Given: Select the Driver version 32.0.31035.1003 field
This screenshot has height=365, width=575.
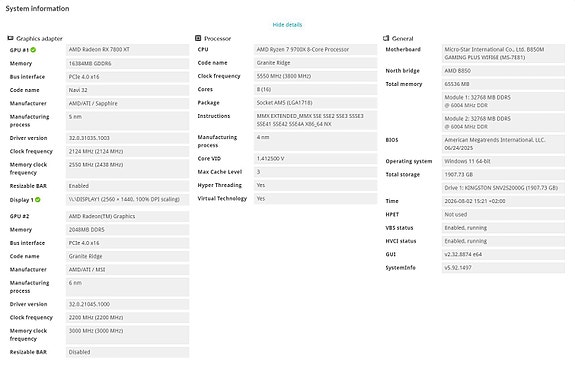Looking at the screenshot, I should click(x=128, y=138).
